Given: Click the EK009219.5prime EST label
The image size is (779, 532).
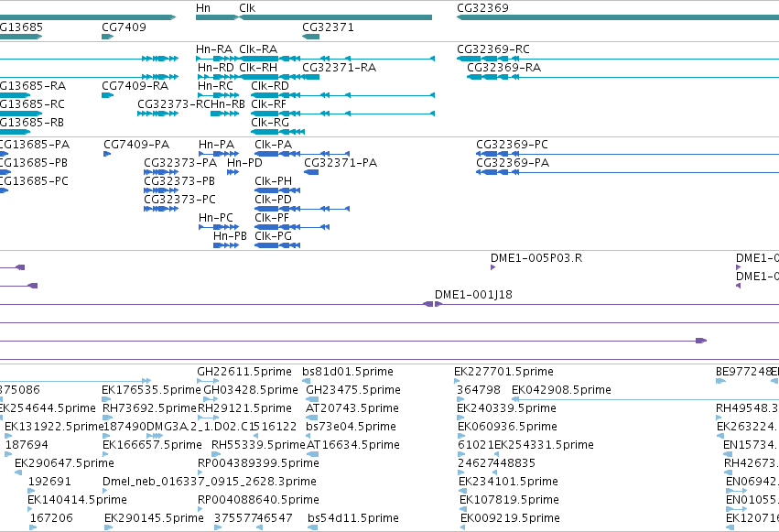Looking at the screenshot, I should pyautogui.click(x=510, y=519).
